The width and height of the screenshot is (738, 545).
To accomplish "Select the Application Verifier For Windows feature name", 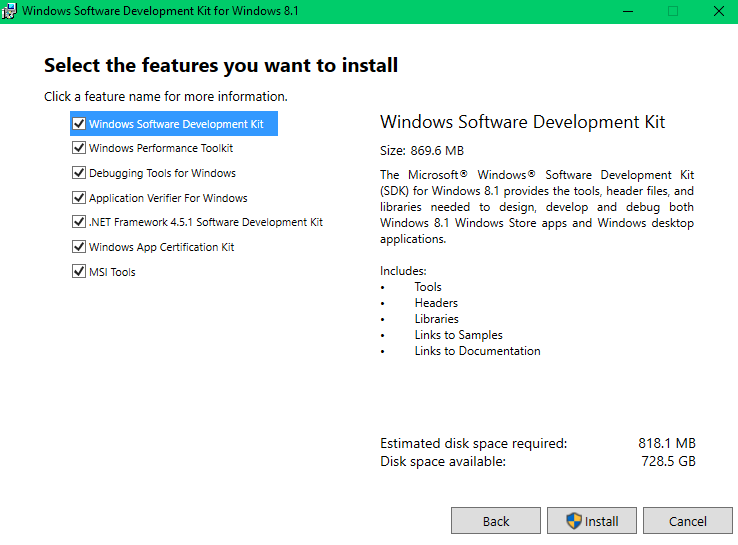I will (168, 198).
